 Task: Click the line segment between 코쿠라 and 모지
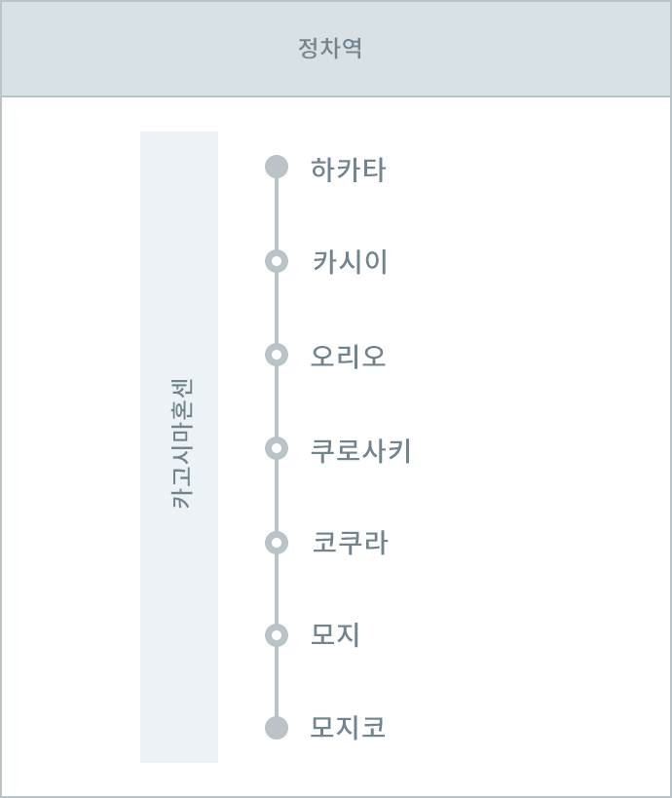(277, 589)
